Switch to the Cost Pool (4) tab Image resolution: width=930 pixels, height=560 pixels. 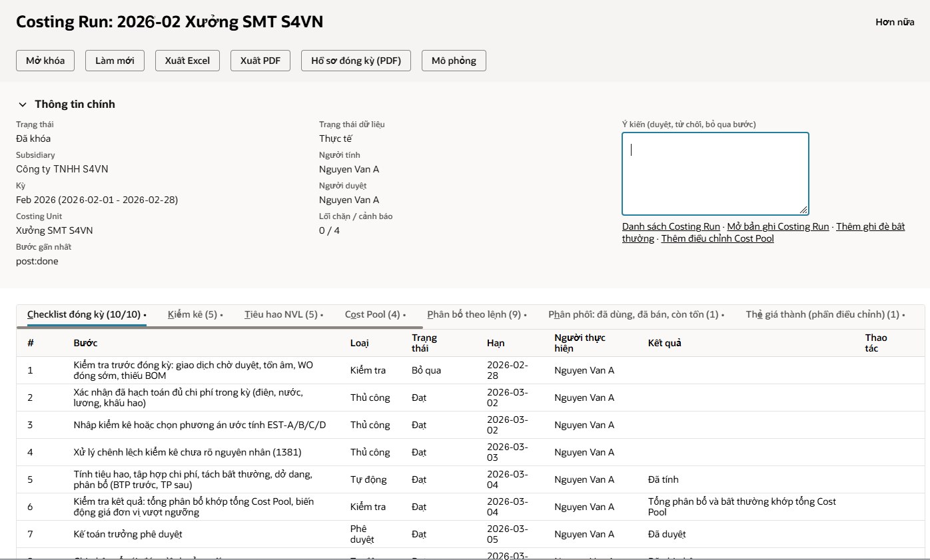click(375, 314)
